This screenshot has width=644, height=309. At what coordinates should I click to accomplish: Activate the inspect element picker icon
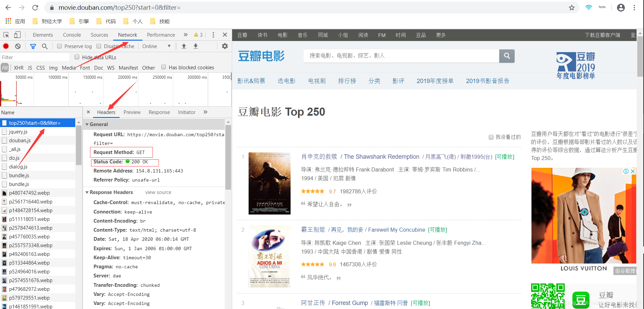click(6, 35)
